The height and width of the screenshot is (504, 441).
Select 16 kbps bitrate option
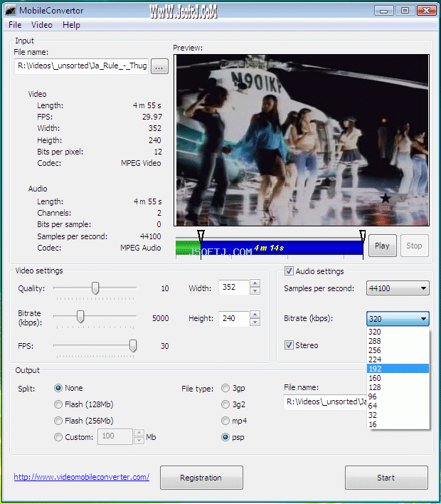(398, 424)
